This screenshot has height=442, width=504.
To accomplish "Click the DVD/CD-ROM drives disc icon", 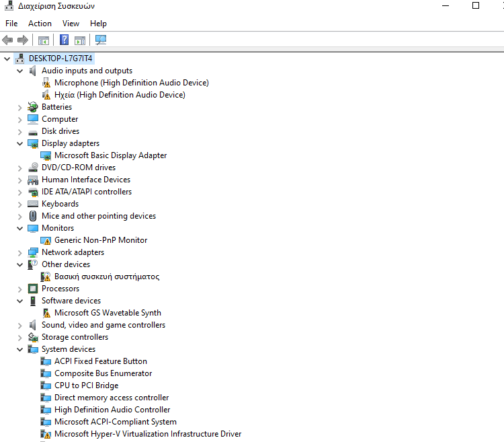I will point(33,168).
